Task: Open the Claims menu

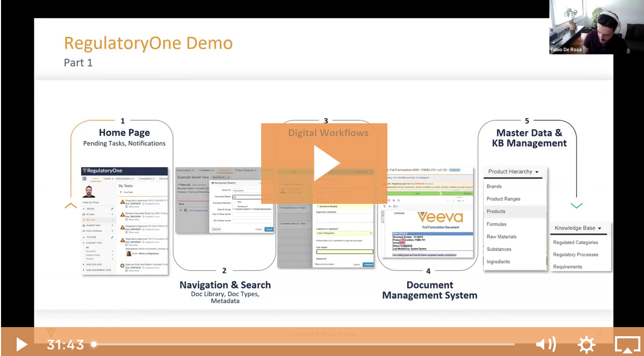Action: [x=108, y=179]
